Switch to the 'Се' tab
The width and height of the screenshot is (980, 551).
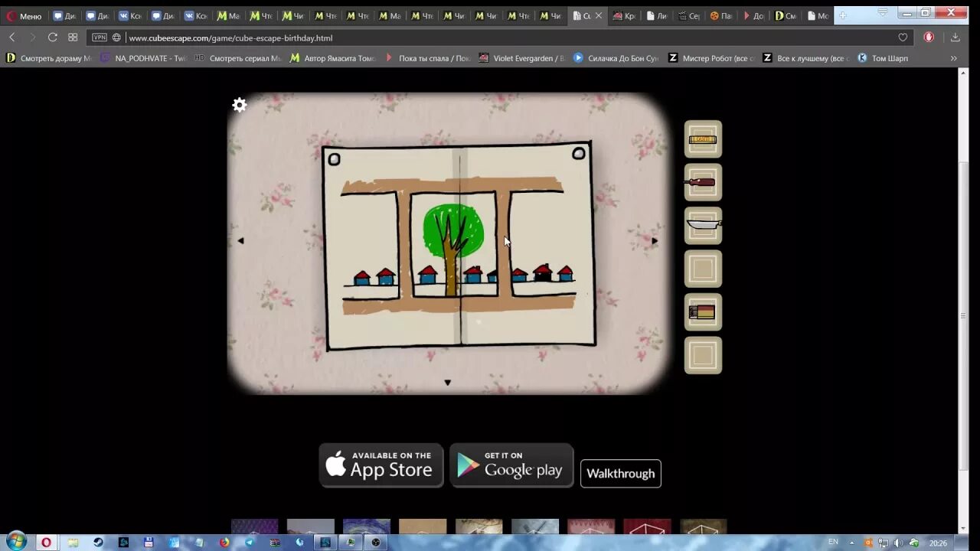click(x=688, y=16)
